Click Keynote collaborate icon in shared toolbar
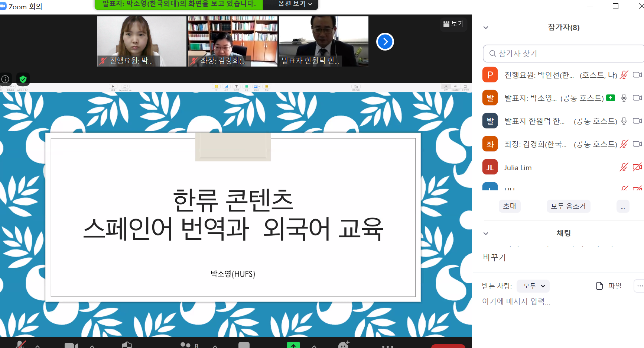Image resolution: width=644 pixels, height=348 pixels. coord(356,87)
